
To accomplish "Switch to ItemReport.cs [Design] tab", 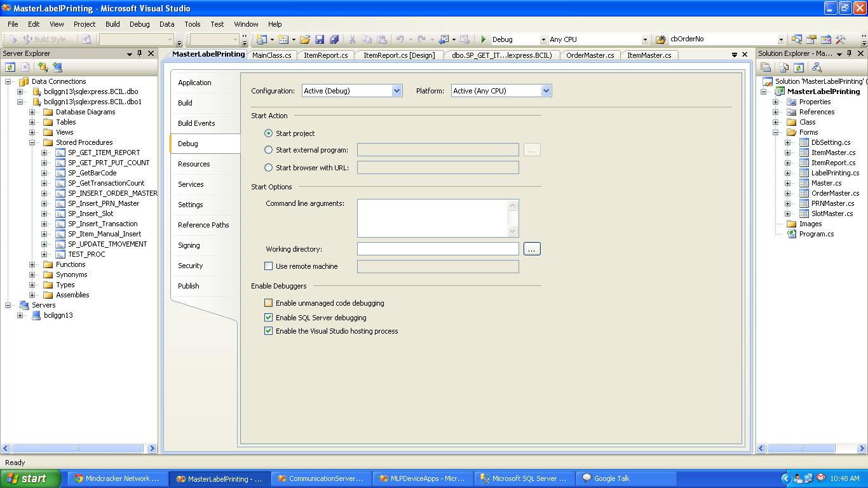I will point(399,55).
